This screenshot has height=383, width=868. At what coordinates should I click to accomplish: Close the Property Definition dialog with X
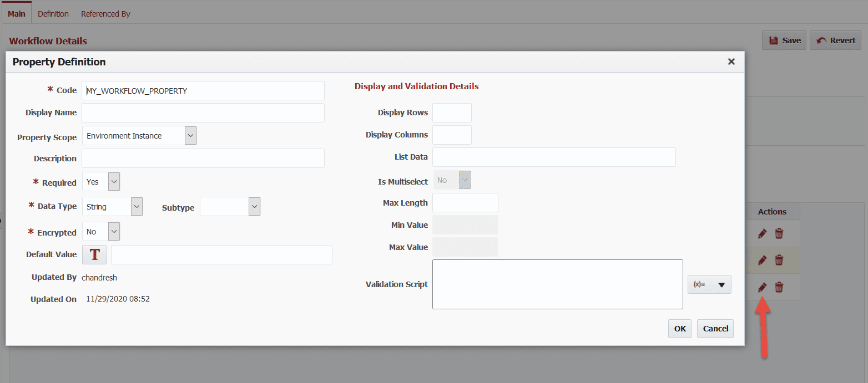(731, 62)
